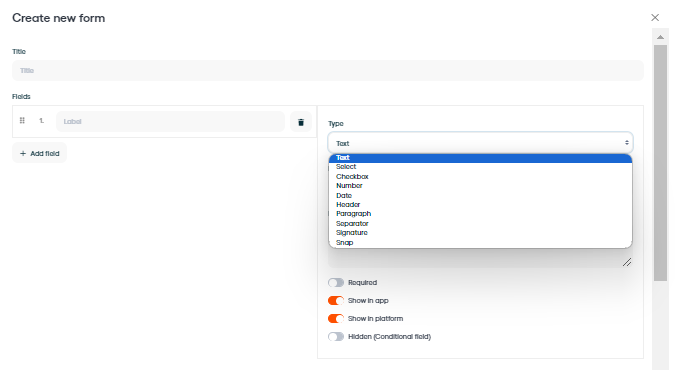Select the Snap option
The height and width of the screenshot is (370, 675).
pyautogui.click(x=480, y=243)
